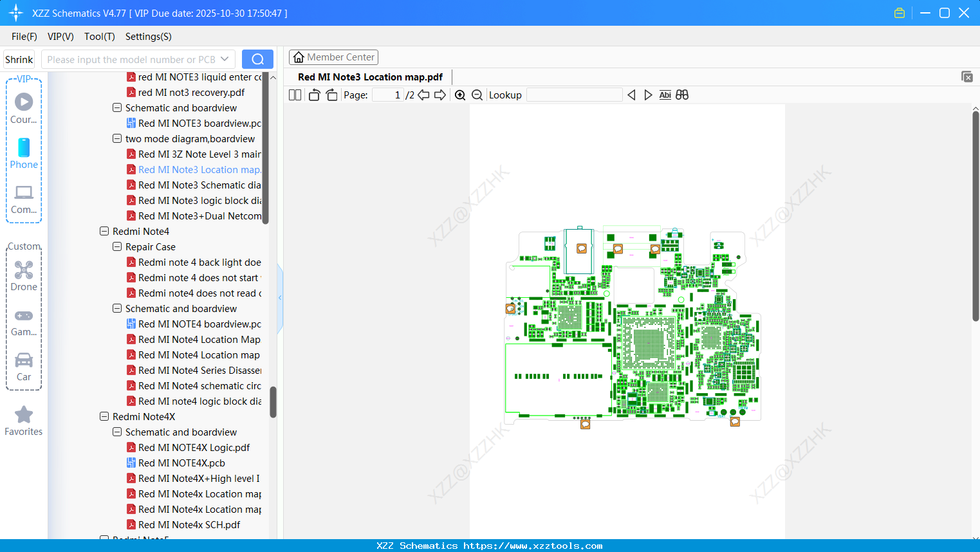Zoom in on the PDF
This screenshot has width=980, height=552.
click(x=460, y=95)
